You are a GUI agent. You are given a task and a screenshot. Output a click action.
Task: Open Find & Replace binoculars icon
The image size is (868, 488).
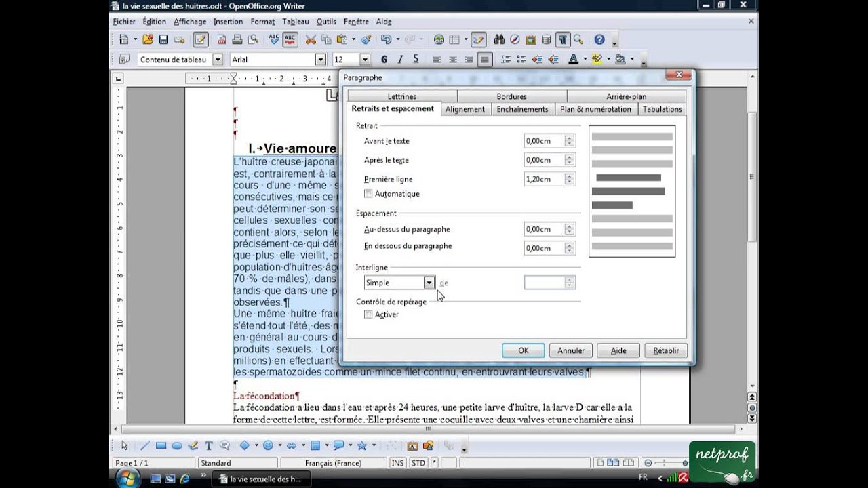(x=499, y=40)
